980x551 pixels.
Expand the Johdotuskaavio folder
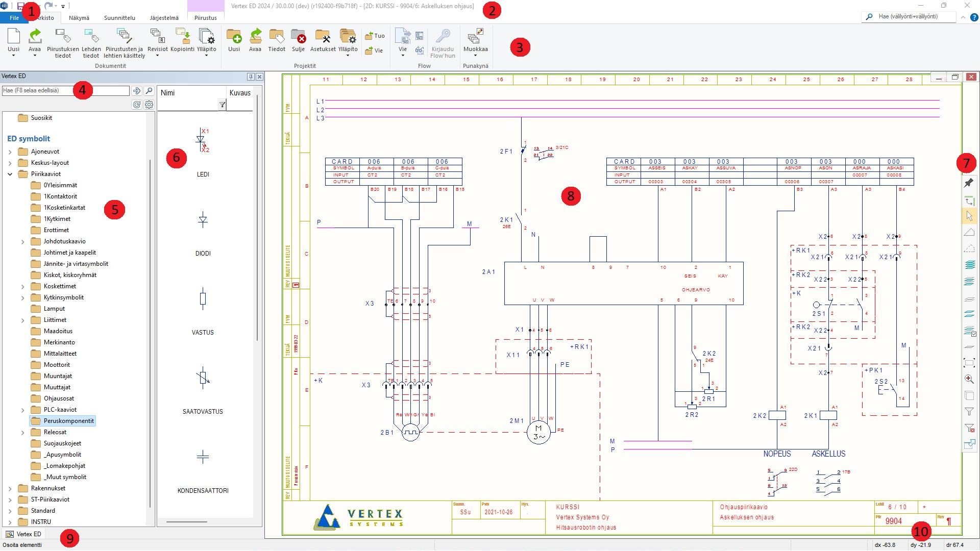(22, 242)
